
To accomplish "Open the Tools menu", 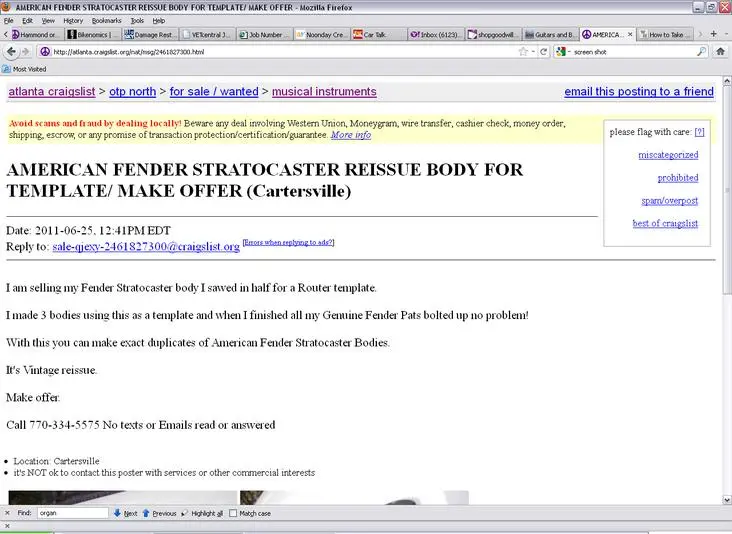I will (137, 21).
